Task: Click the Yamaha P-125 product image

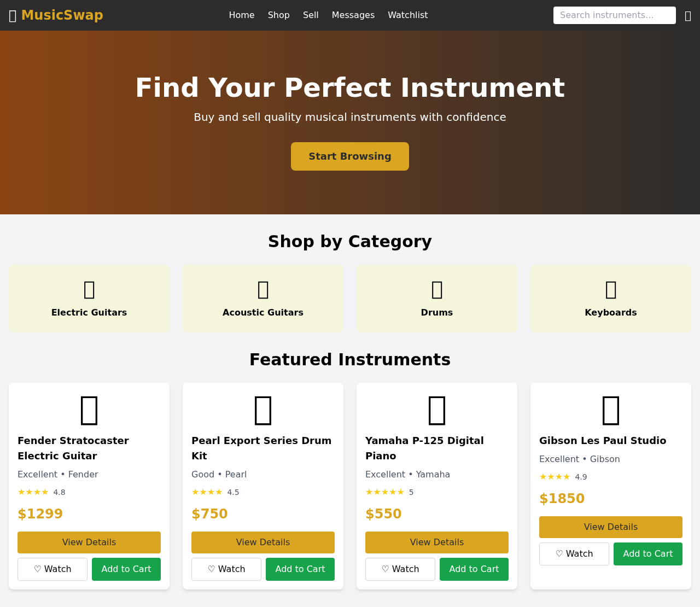Action: click(436, 410)
